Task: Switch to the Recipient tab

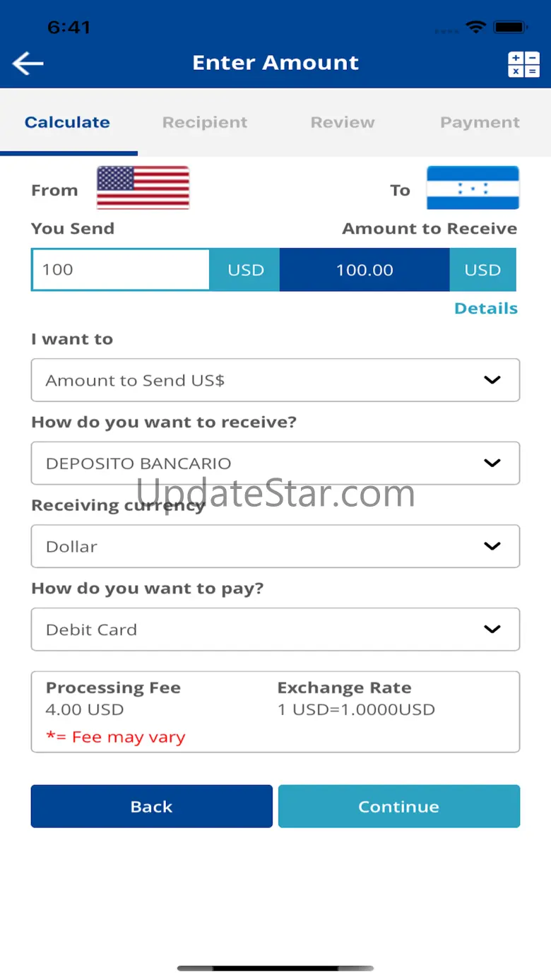Action: tap(205, 122)
